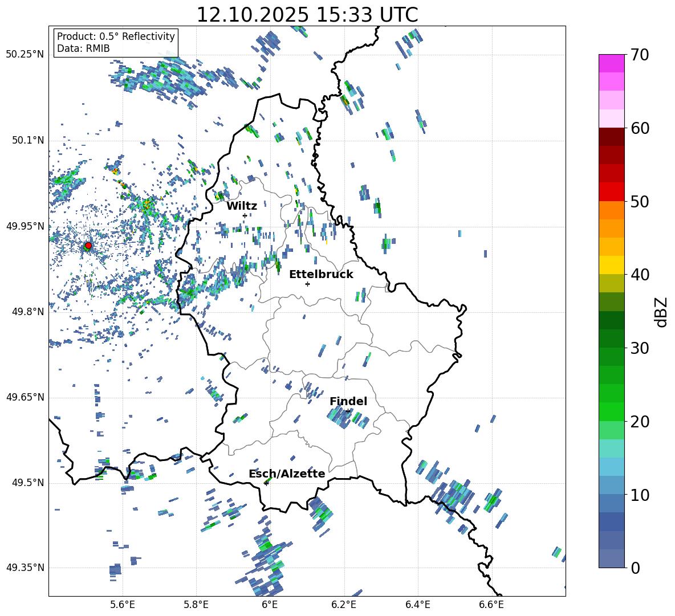Click the dBZ colorbar axis label
The width and height of the screenshot is (675, 616).
(661, 312)
